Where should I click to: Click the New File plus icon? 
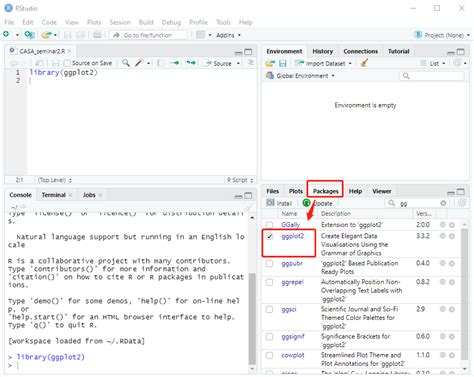coord(6,35)
